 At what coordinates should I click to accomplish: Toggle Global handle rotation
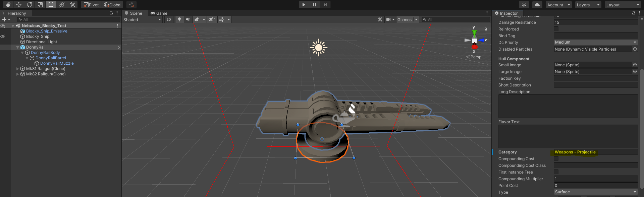112,5
